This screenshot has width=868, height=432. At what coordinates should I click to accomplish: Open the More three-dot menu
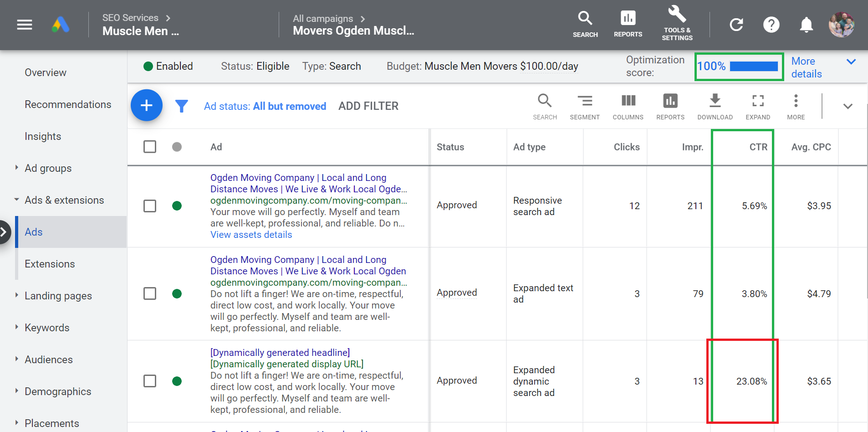coord(796,107)
